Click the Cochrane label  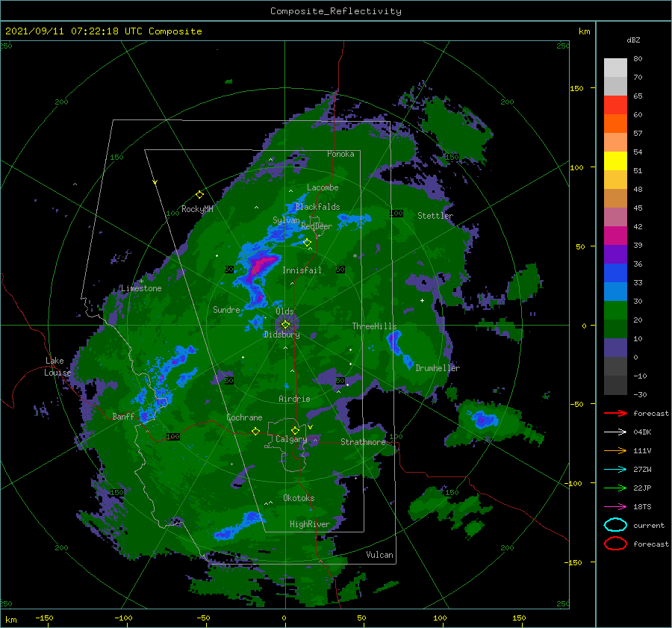pyautogui.click(x=244, y=417)
